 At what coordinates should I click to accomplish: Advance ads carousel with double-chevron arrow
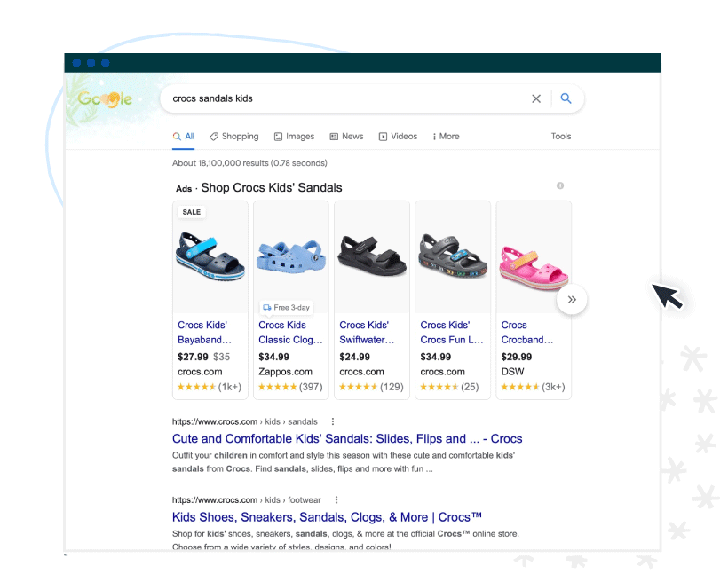click(572, 299)
